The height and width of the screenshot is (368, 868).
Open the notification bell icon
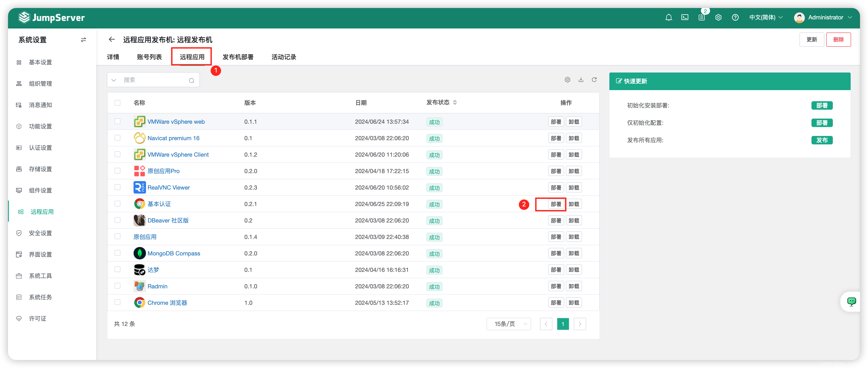click(x=669, y=17)
